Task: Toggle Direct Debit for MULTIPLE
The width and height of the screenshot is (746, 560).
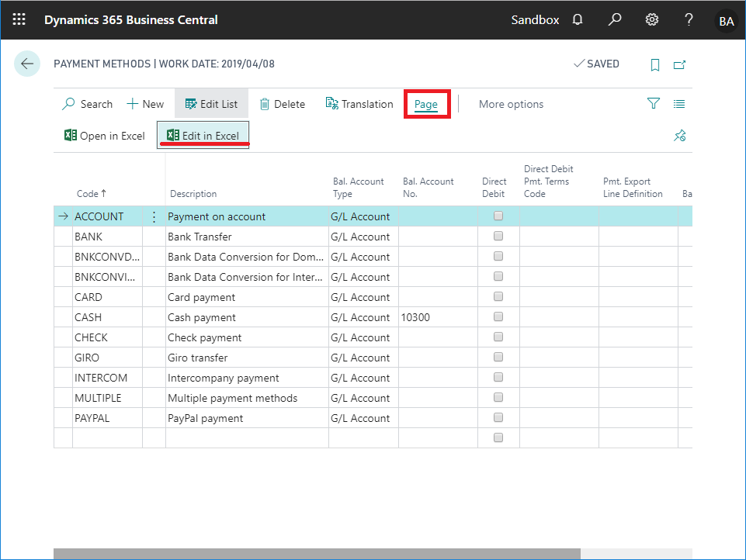Action: coord(498,397)
